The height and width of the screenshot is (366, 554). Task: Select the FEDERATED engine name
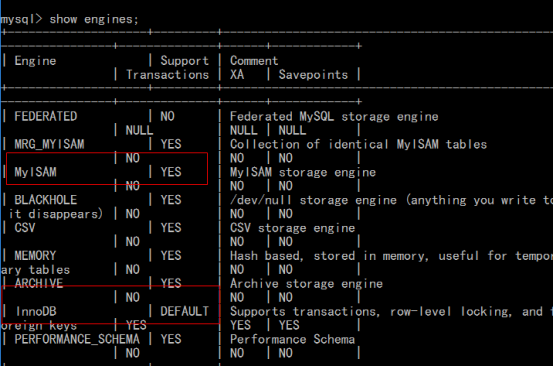[46, 116]
